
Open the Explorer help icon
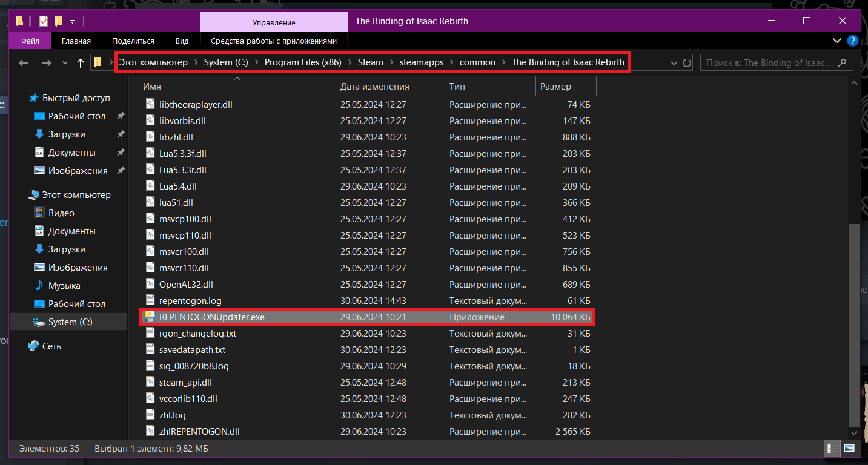point(853,41)
